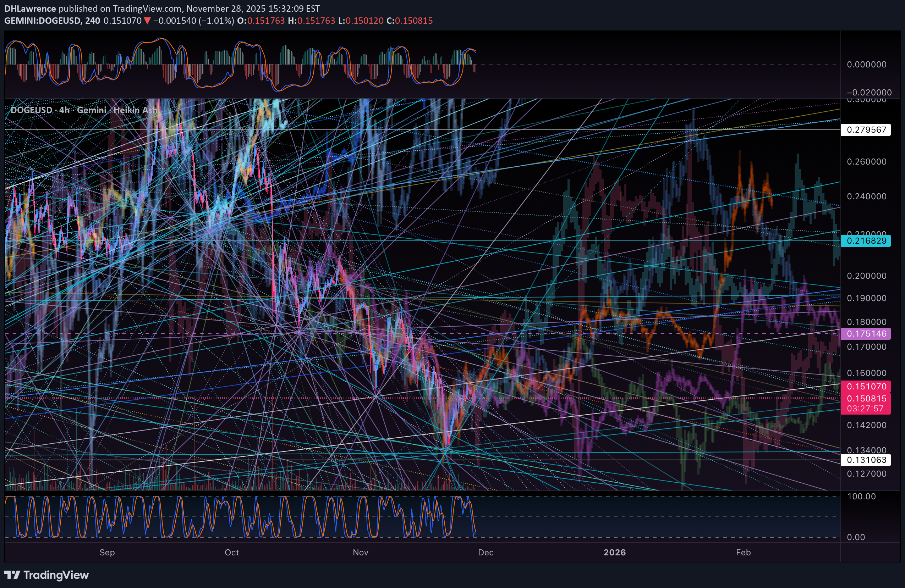The image size is (905, 588).
Task: Click the GEMINI:DOGEUSD symbol text
Action: tap(42, 21)
